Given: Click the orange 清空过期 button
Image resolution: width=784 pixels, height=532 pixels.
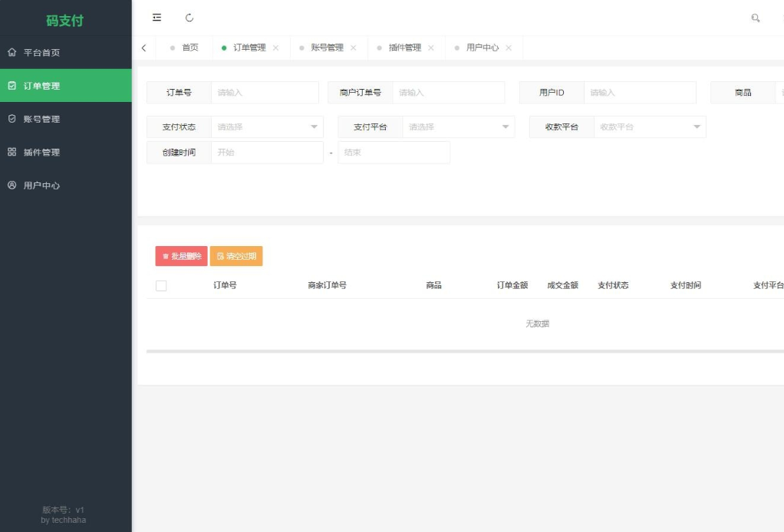Looking at the screenshot, I should click(x=236, y=256).
